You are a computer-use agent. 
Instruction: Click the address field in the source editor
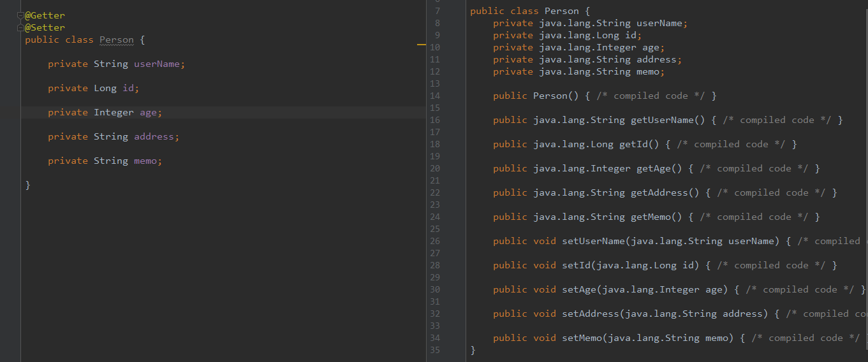pyautogui.click(x=154, y=136)
